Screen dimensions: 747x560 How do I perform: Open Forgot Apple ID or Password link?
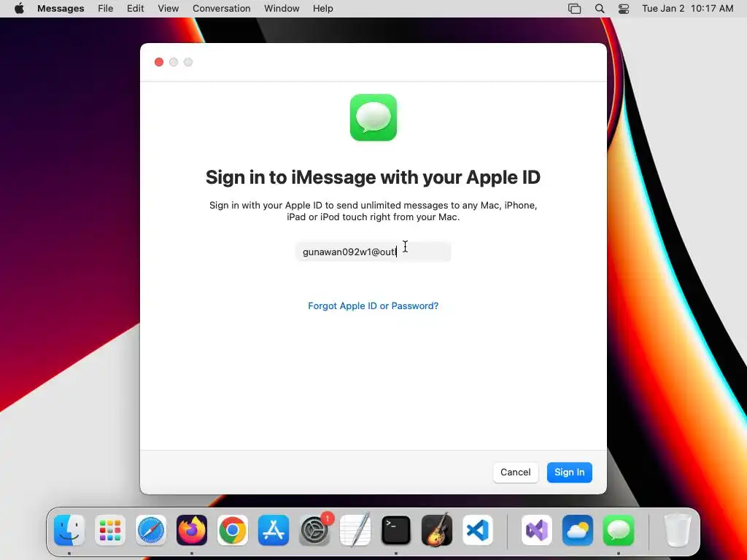coord(373,306)
